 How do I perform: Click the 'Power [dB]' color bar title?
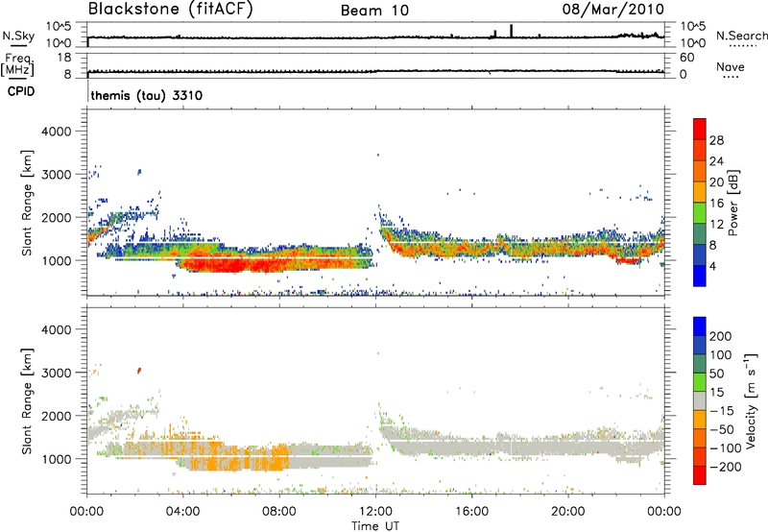733,203
